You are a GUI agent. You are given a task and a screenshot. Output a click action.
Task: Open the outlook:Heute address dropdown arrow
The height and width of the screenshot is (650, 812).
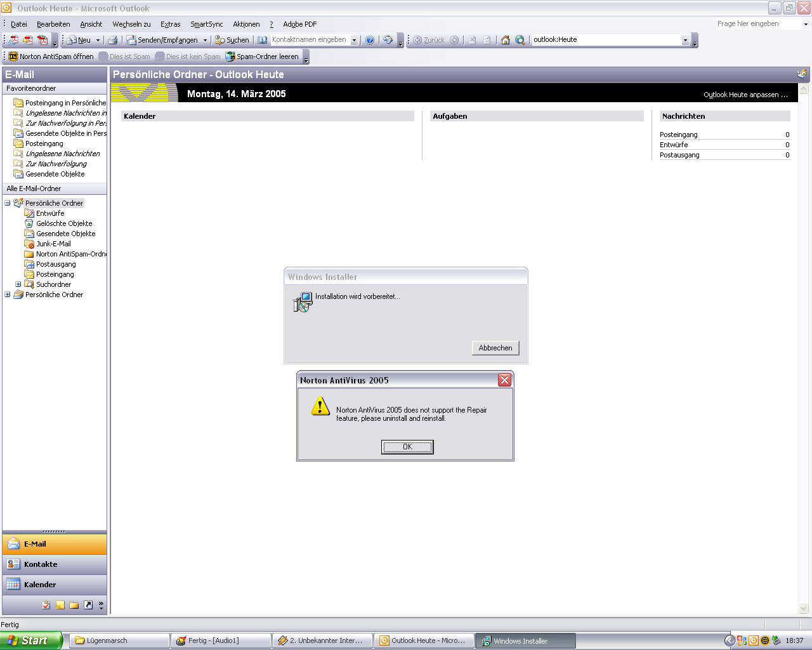tap(685, 40)
